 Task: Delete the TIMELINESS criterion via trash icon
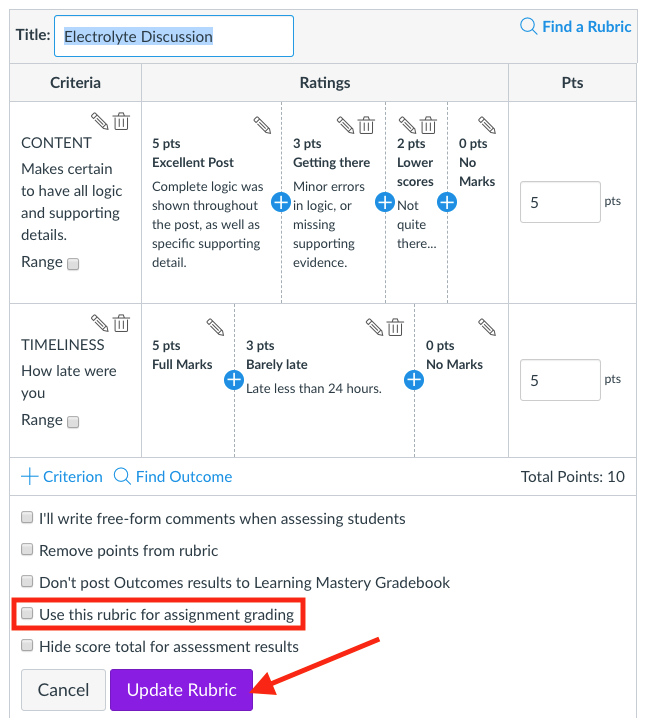click(x=121, y=322)
